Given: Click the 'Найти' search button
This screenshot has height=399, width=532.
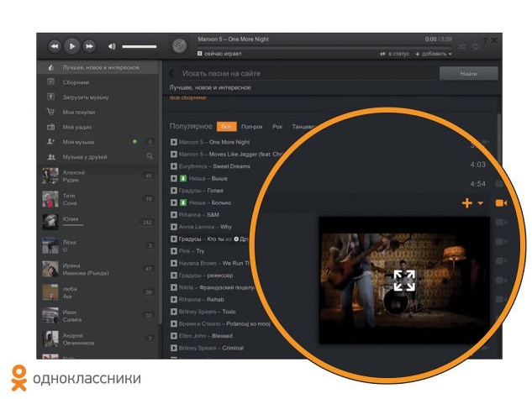Looking at the screenshot, I should [x=469, y=74].
